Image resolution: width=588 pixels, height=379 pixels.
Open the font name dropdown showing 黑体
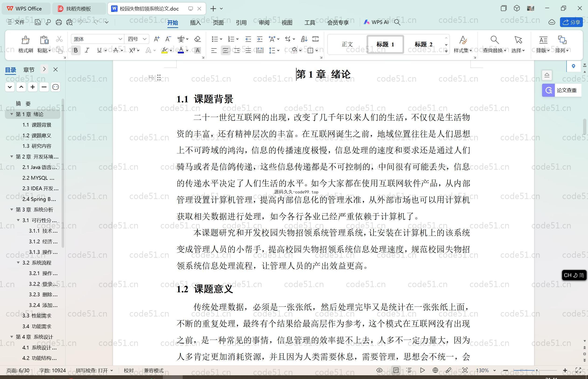pos(120,39)
